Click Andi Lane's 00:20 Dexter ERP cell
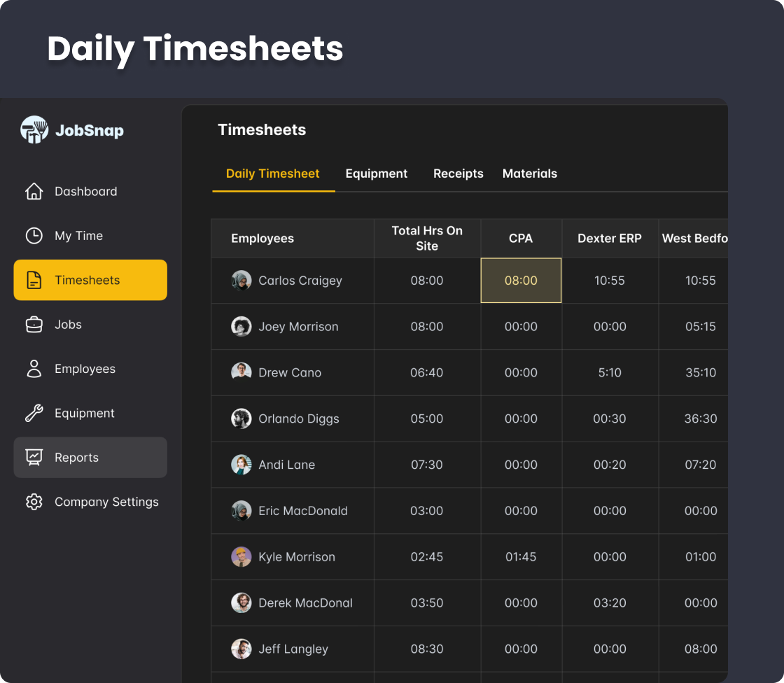This screenshot has height=683, width=784. tap(610, 465)
